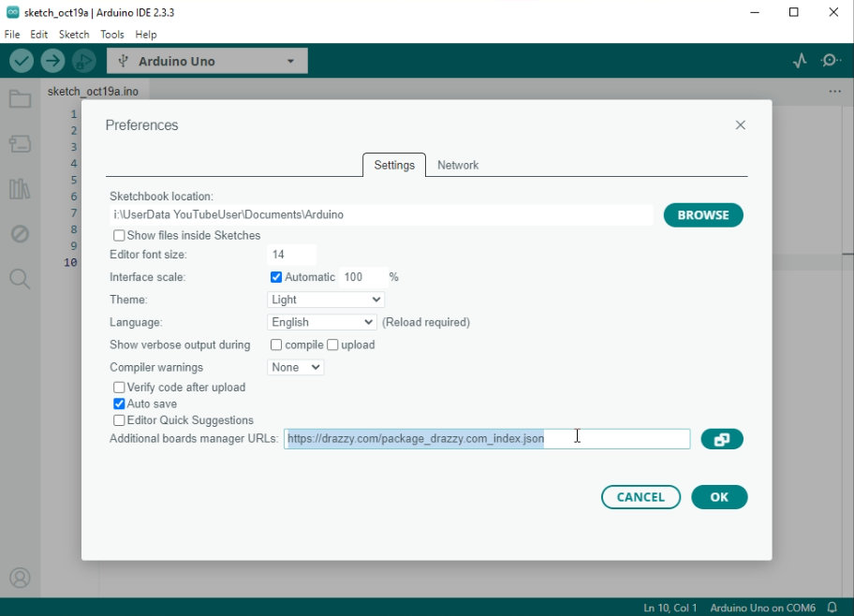
Task: Select the sketch_oct19a.ino editor tab
Action: click(93, 92)
